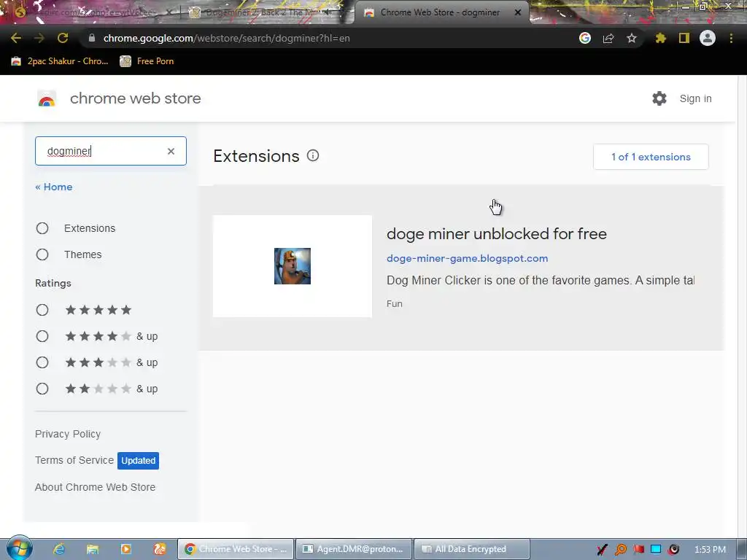Click the blue monitor tray icon
The height and width of the screenshot is (560, 747).
(656, 550)
